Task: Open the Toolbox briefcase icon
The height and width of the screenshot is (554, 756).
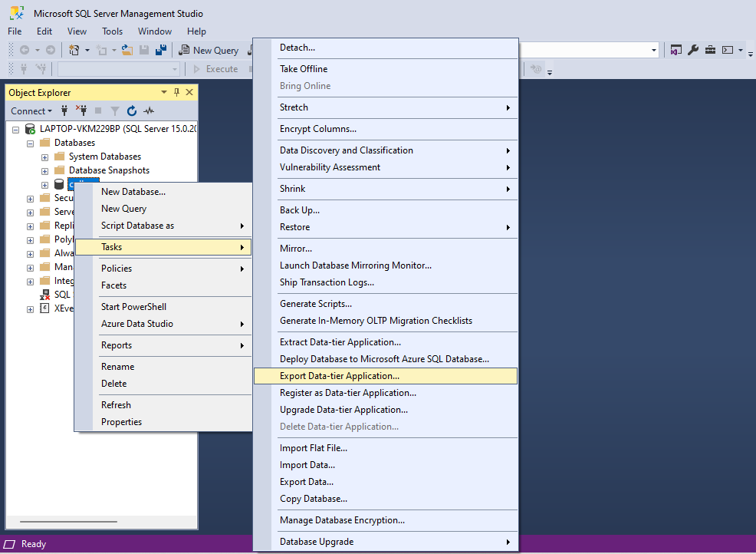Action: point(710,50)
